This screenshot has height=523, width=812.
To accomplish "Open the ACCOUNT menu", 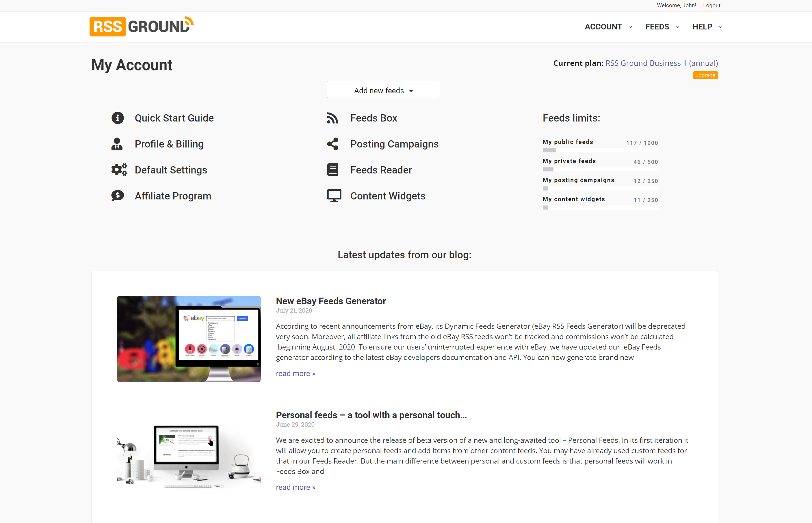I will [x=603, y=27].
